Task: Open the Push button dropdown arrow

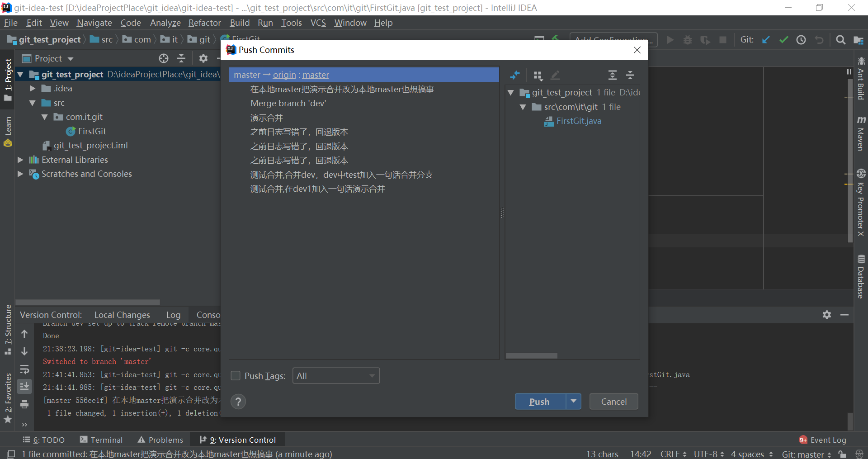Action: point(573,402)
